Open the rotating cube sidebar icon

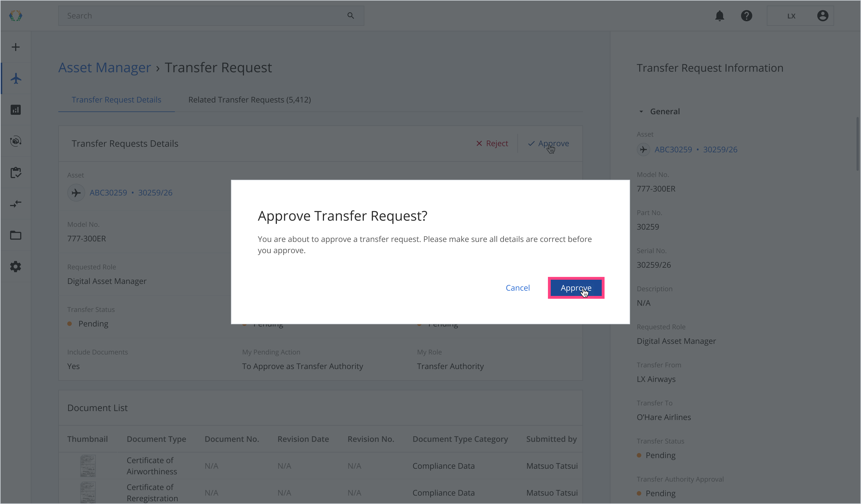coord(16,141)
